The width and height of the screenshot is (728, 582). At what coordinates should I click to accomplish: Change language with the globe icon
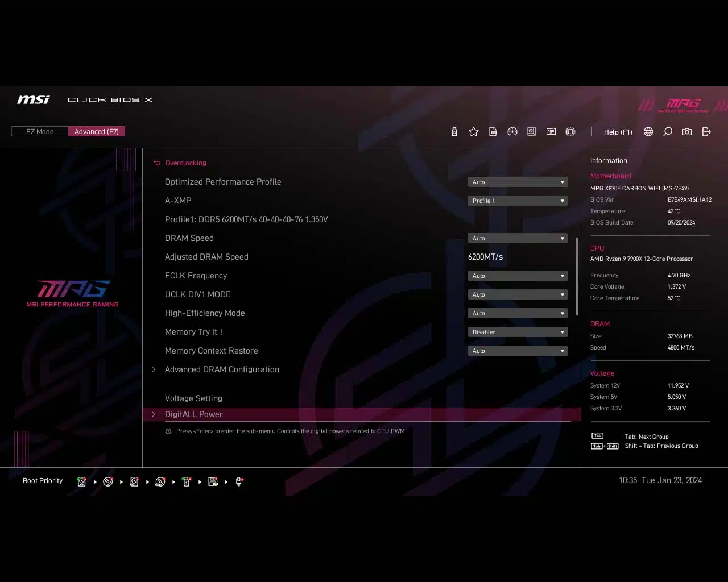[648, 132]
